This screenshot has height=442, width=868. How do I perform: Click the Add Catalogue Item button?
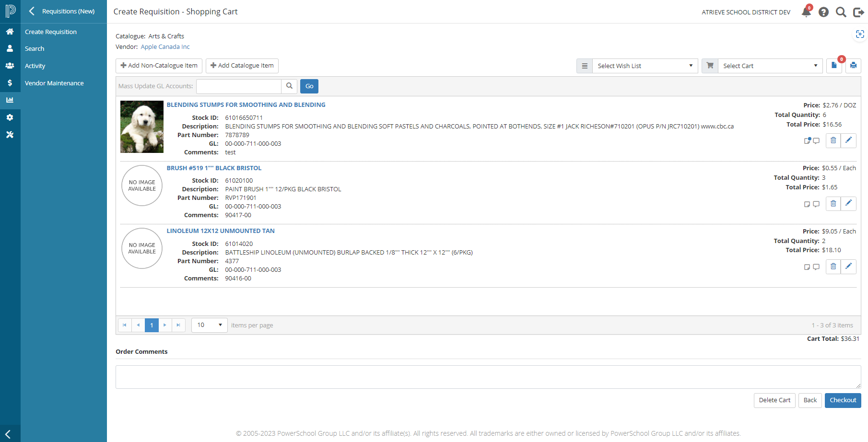pyautogui.click(x=242, y=66)
